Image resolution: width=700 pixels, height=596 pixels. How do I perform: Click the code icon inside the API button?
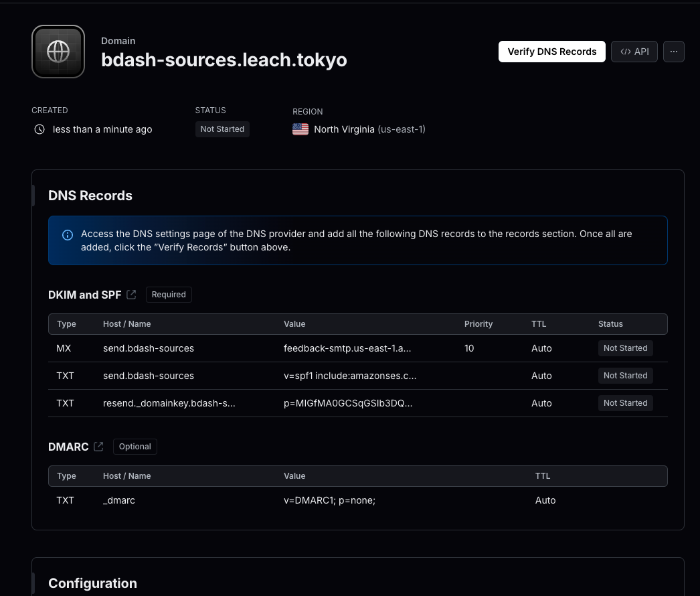click(626, 51)
